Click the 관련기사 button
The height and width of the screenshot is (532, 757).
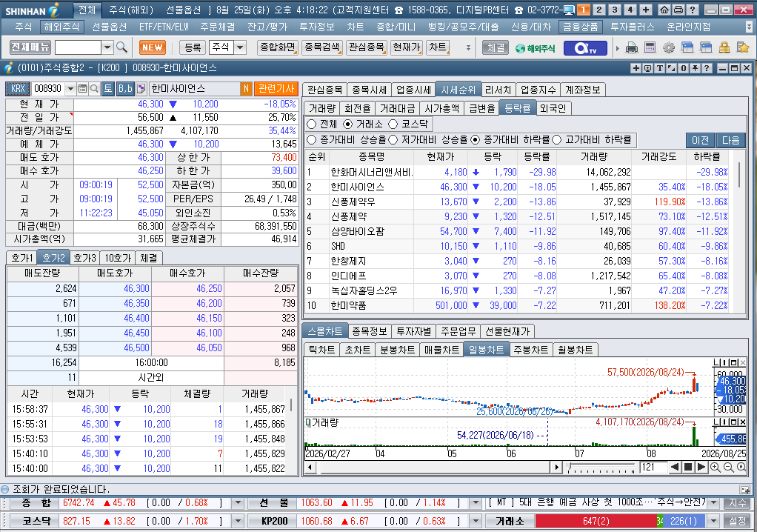point(276,88)
